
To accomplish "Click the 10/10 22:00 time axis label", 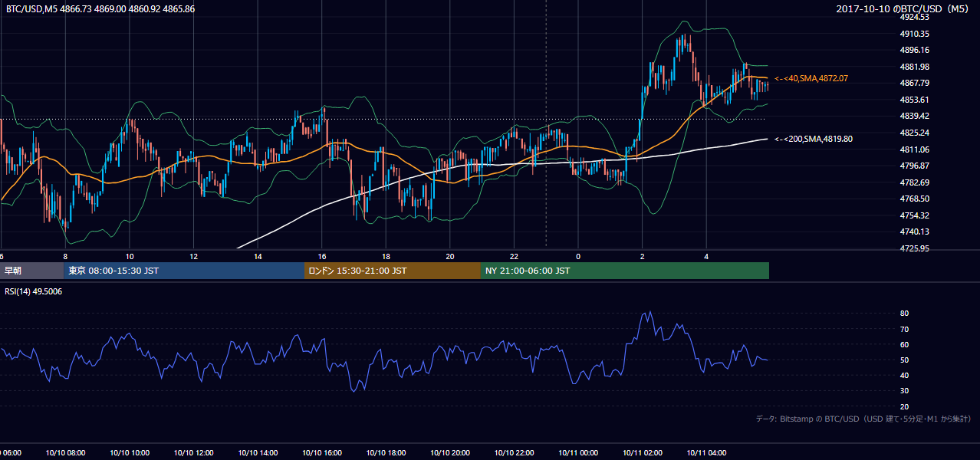I will [514, 453].
